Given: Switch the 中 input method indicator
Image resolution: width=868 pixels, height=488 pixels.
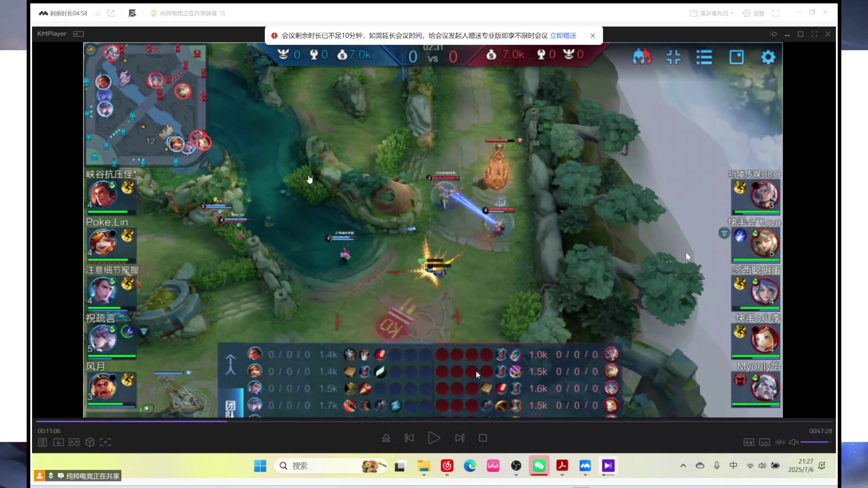Looking at the screenshot, I should (x=733, y=465).
